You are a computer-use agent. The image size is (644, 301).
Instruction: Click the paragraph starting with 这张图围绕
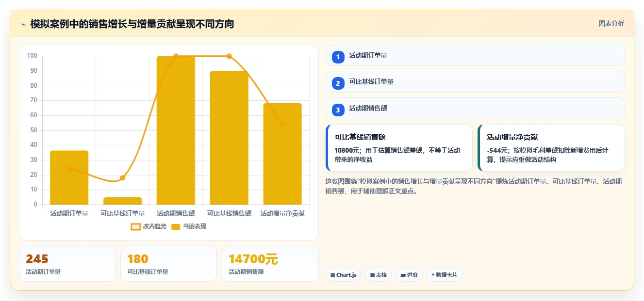pos(474,186)
